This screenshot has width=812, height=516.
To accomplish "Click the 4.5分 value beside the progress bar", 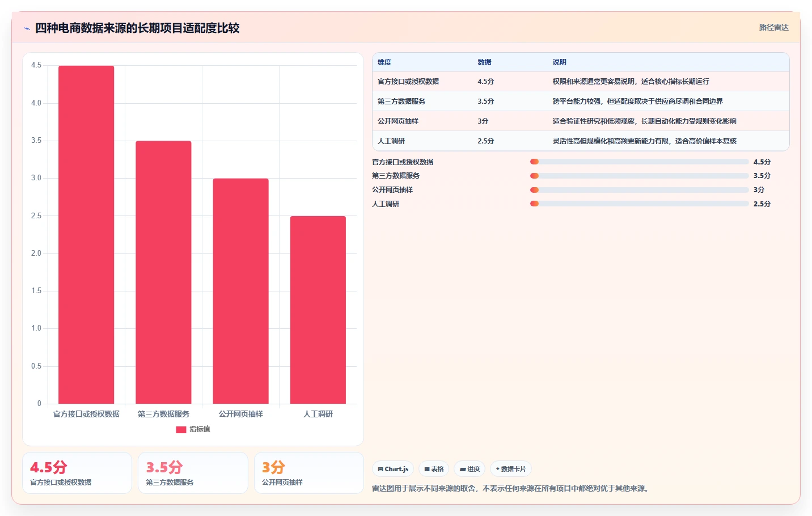I will tap(762, 162).
